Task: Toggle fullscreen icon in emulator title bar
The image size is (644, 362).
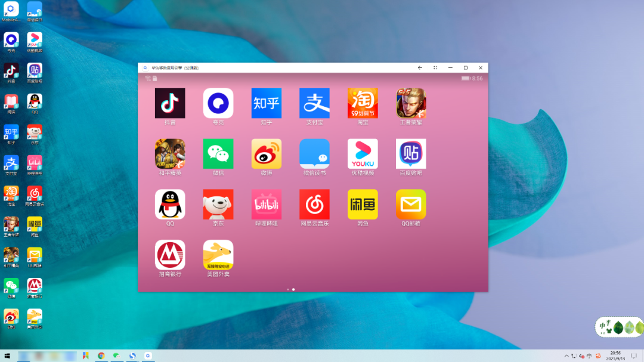Action: pos(435,68)
